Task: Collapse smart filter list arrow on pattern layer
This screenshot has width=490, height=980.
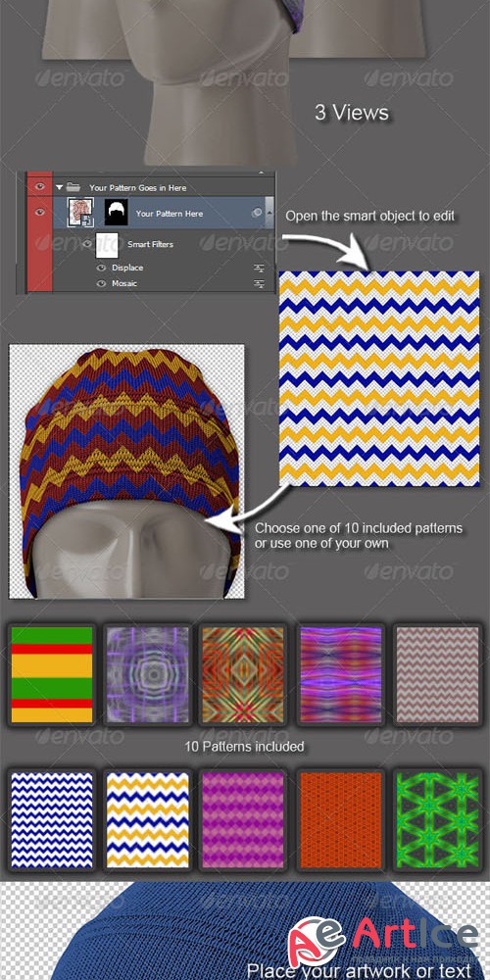Action: (x=269, y=213)
